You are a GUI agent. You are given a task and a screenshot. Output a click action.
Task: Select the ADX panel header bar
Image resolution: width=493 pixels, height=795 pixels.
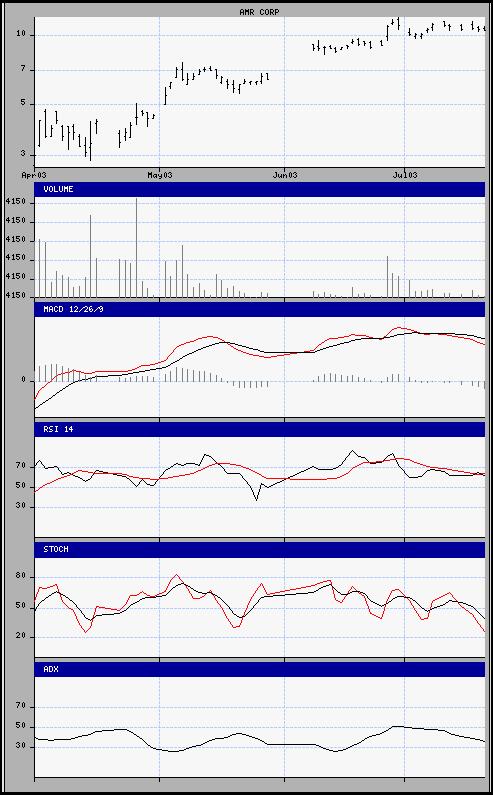[260, 669]
